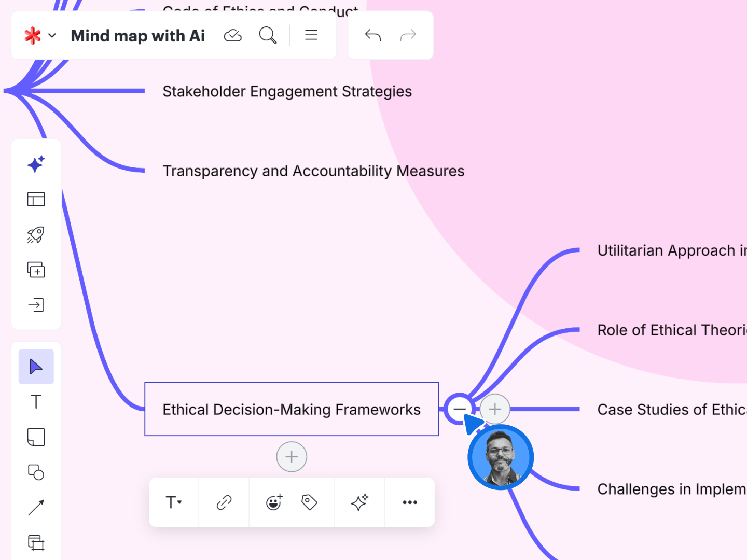Open the templates panel icon
Screen dimensions: 747x560
(36, 199)
